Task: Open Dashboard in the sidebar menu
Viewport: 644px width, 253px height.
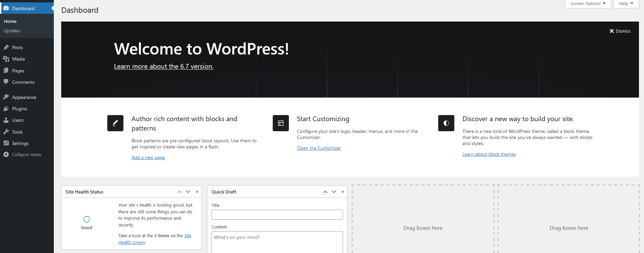Action: click(27, 8)
